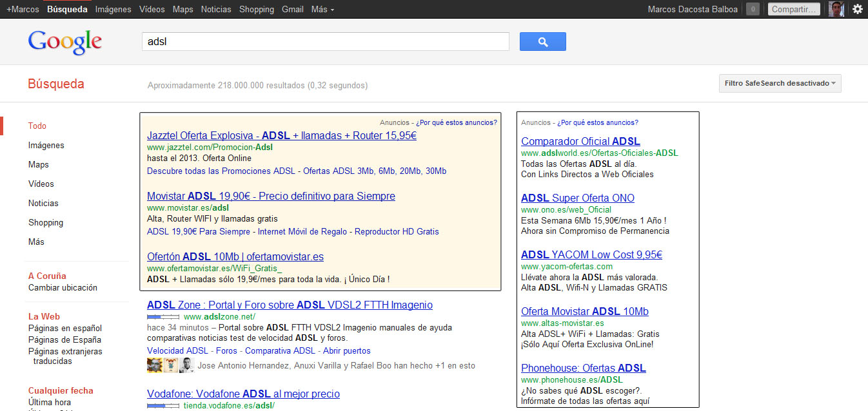Viewport: 868px width, 411px height.
Task: Click Foros sitelink under ADSL Zone
Action: (x=226, y=350)
